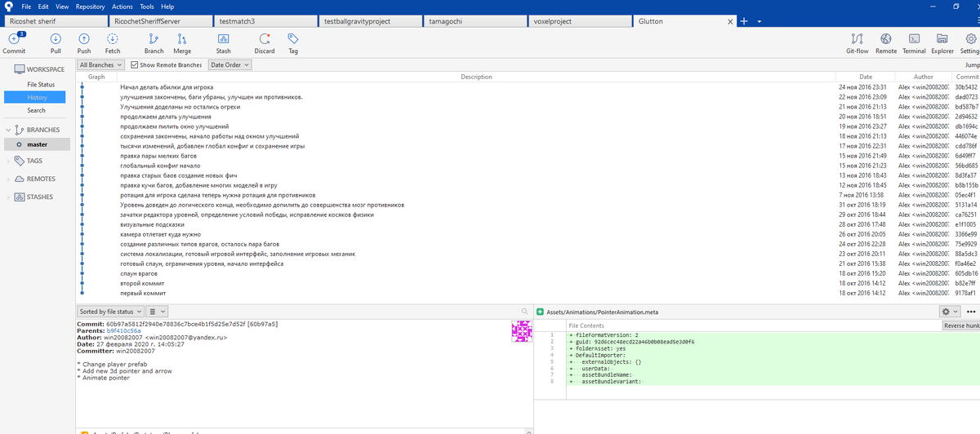
Task: Add a new repository tab with plus
Action: point(744,21)
